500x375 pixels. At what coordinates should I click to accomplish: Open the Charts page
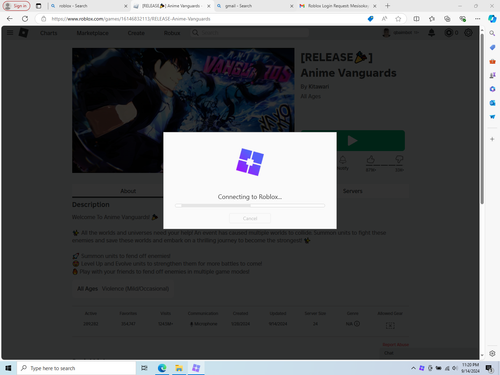49,33
